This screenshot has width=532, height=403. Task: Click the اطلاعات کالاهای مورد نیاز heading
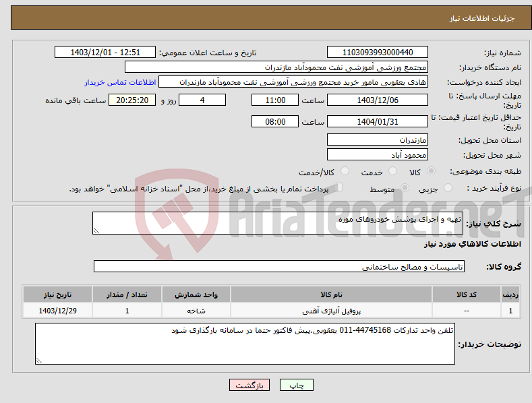[x=472, y=244]
